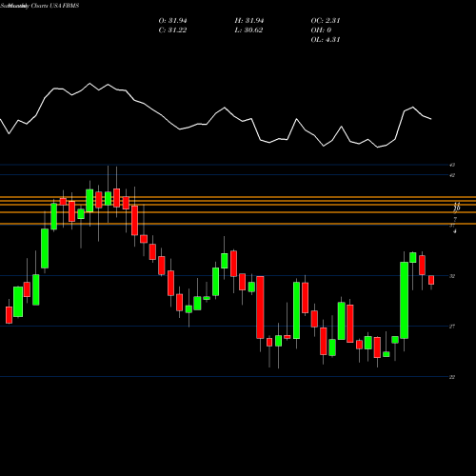Click the 'OC: 2.31' value
This screenshot has width=476, height=476.
[x=326, y=21]
